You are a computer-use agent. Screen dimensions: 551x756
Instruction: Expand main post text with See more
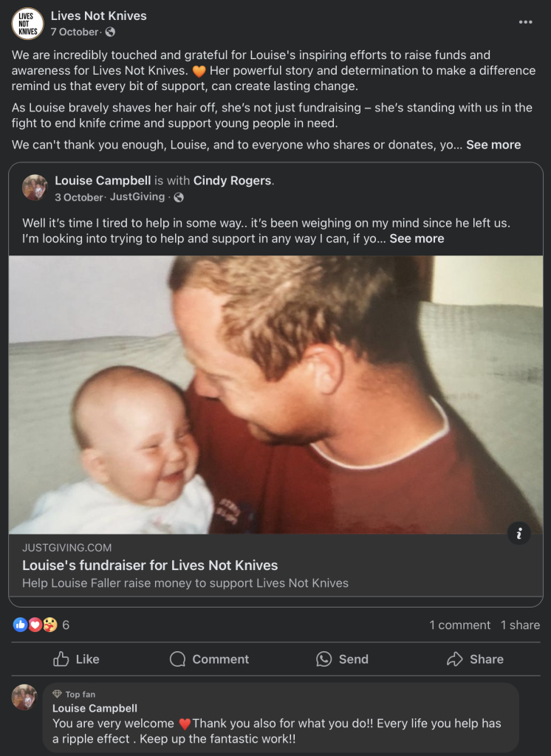coord(493,145)
